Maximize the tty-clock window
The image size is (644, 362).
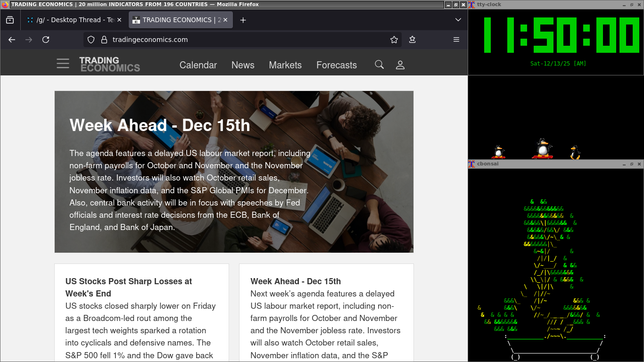(632, 4)
